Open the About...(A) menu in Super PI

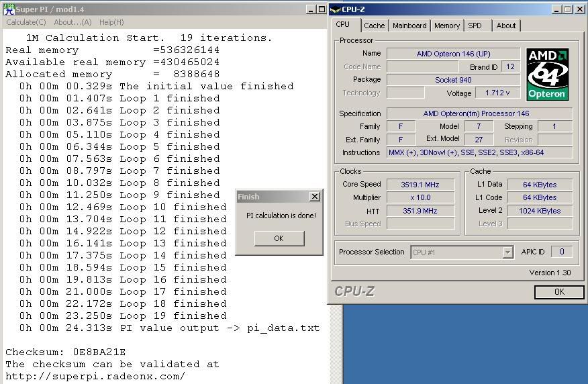72,22
